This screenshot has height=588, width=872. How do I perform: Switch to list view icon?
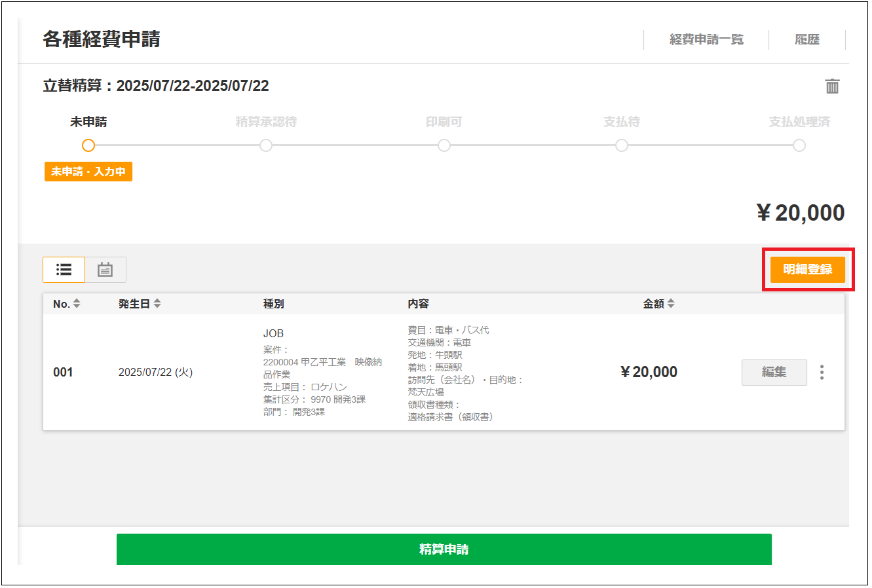click(64, 270)
